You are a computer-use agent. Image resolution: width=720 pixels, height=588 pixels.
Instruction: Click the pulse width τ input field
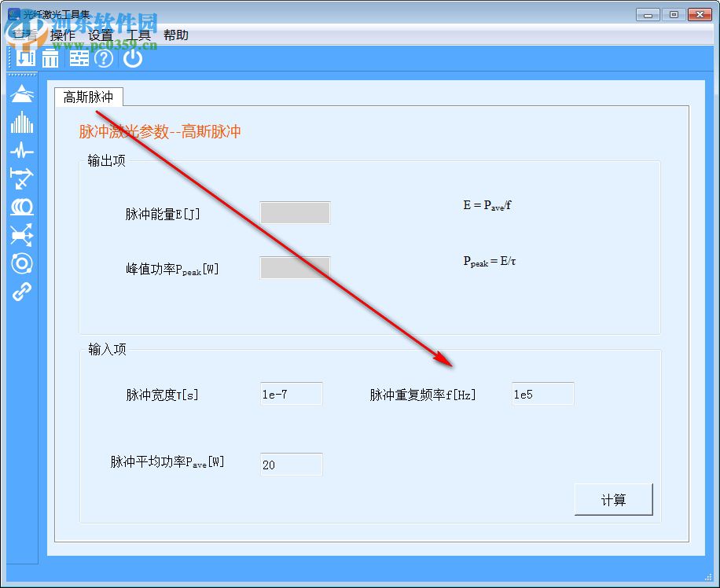point(291,394)
